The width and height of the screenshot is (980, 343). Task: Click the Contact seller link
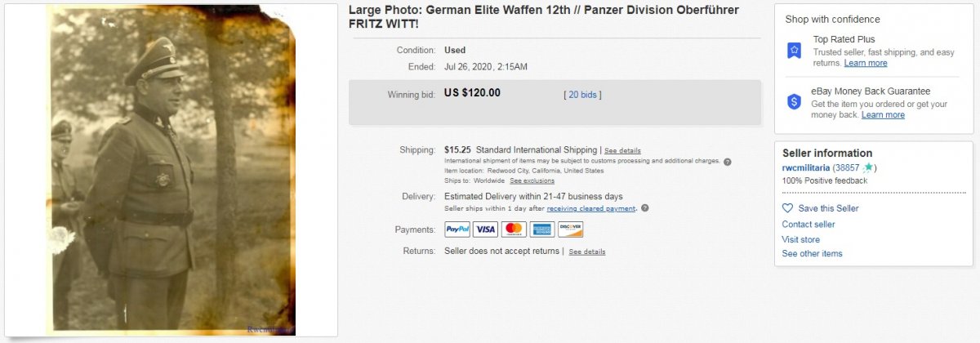click(808, 225)
